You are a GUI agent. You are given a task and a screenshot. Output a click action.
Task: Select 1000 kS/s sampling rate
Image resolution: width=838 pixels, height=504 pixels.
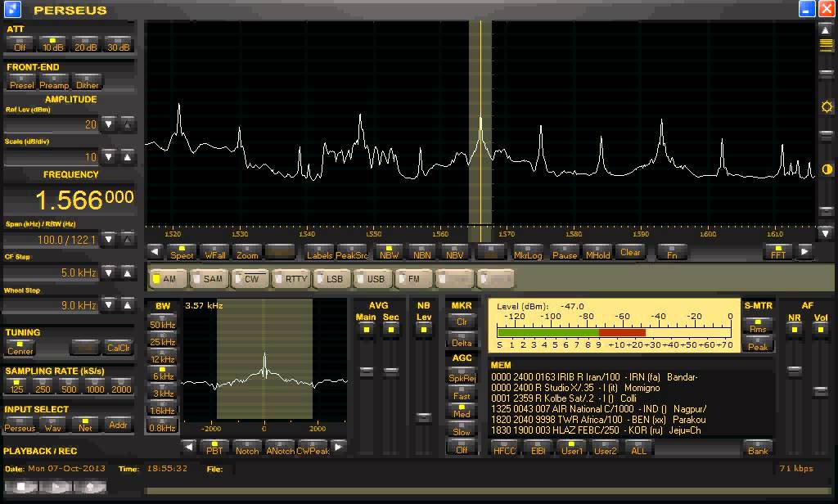point(95,386)
